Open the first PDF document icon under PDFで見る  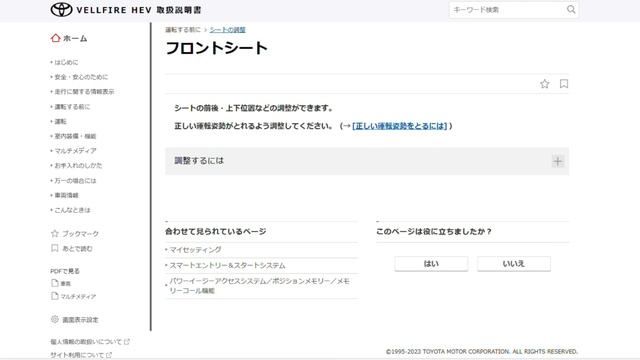click(x=55, y=283)
